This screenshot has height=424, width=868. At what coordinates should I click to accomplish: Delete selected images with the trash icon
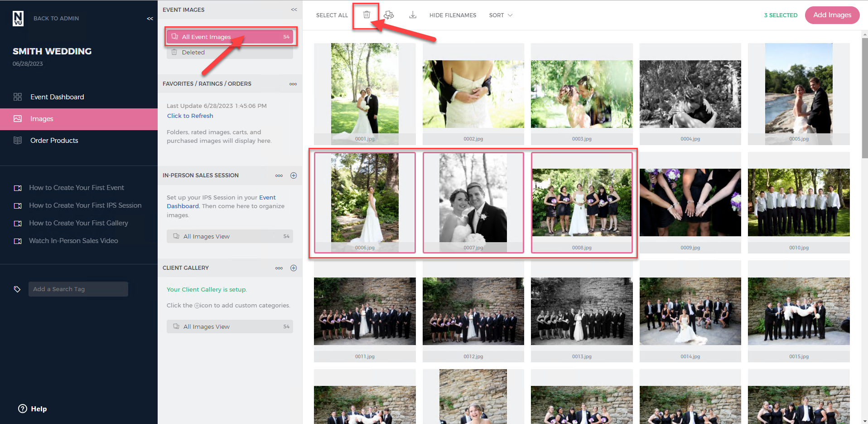(366, 15)
